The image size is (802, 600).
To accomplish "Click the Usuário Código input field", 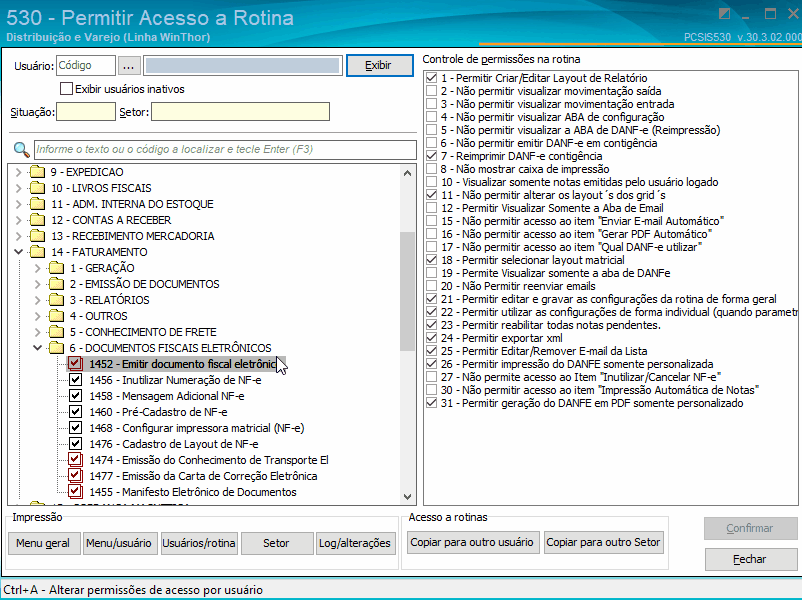I will 86,65.
